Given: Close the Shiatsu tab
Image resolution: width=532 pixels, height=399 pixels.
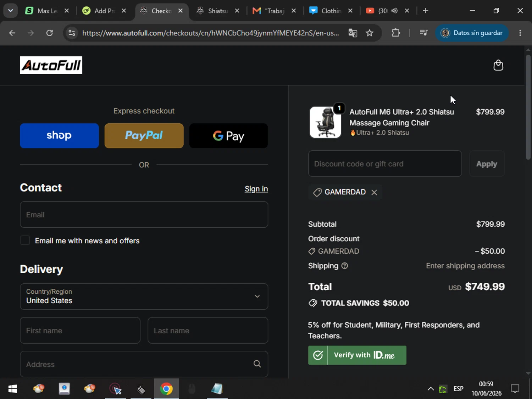Looking at the screenshot, I should tap(237, 11).
